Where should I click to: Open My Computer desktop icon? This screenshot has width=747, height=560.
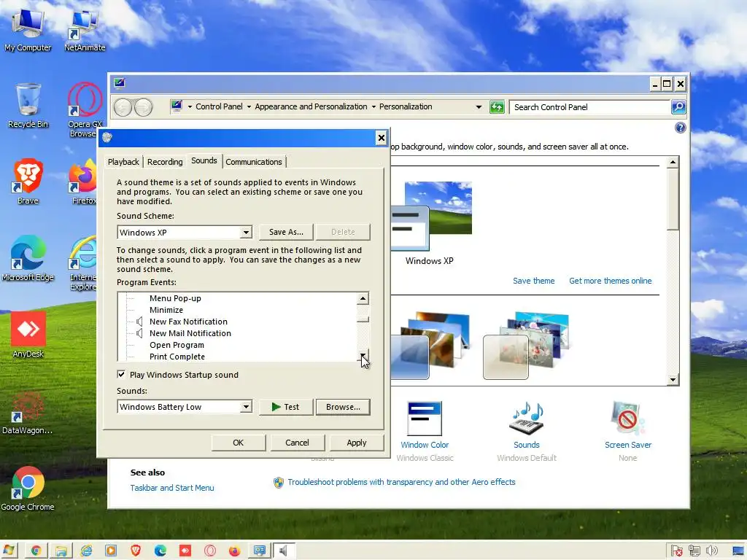point(28,31)
